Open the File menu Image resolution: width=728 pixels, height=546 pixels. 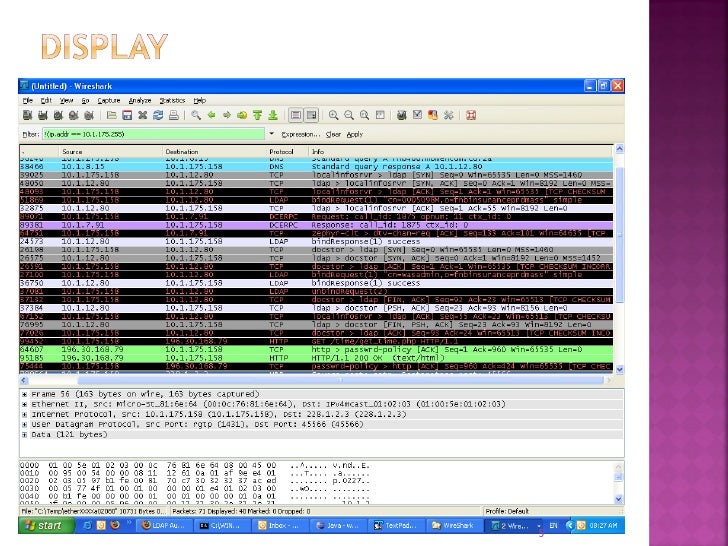pyautogui.click(x=28, y=100)
